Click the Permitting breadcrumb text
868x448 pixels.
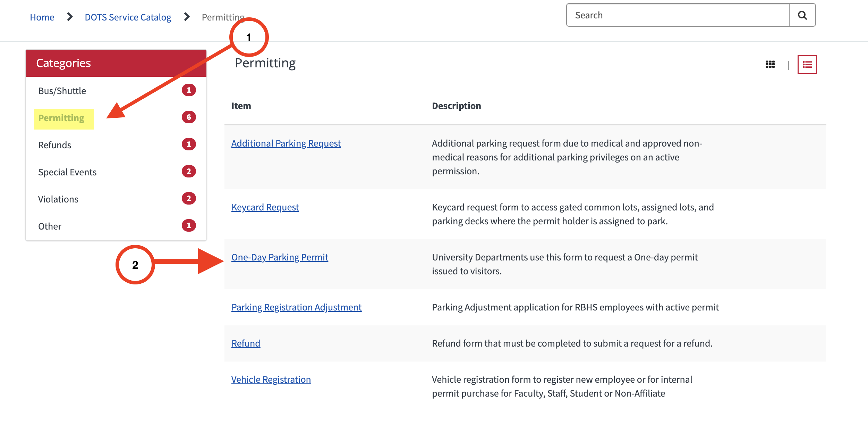coord(223,17)
